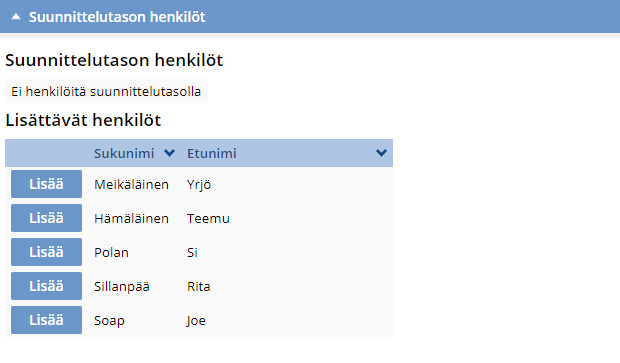Open the Etunimi column sort chevron
This screenshot has height=363, width=620.
[x=381, y=153]
